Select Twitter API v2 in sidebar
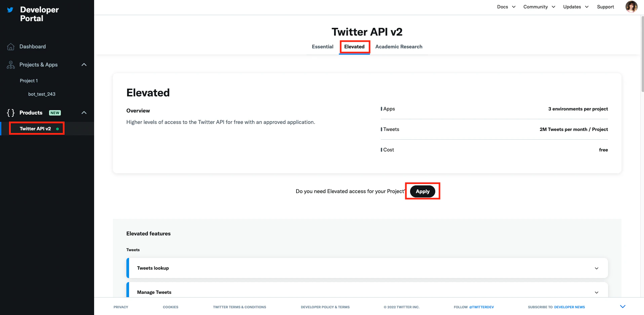The image size is (644, 315). (x=35, y=129)
